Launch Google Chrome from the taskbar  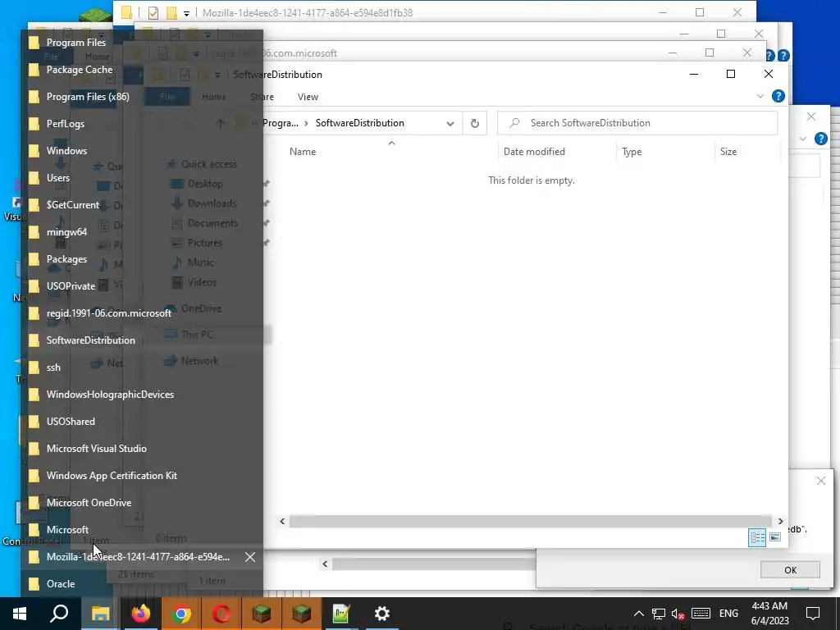tap(181, 614)
